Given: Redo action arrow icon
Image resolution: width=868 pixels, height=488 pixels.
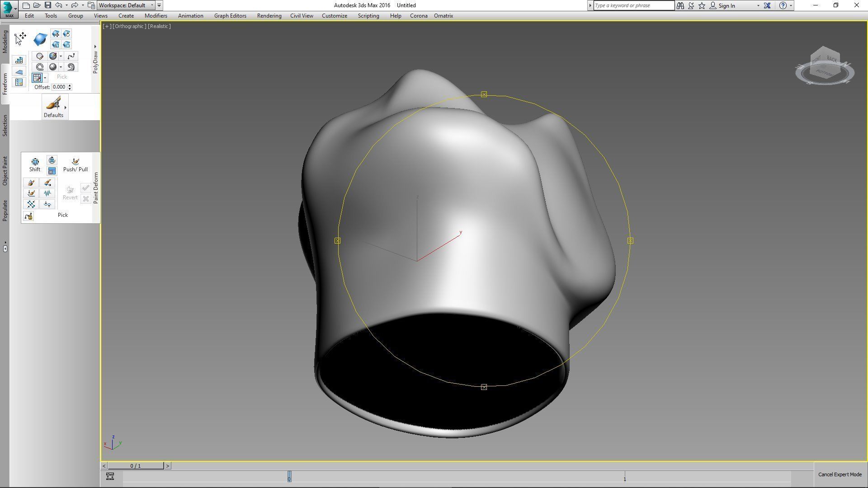Looking at the screenshot, I should point(75,5).
